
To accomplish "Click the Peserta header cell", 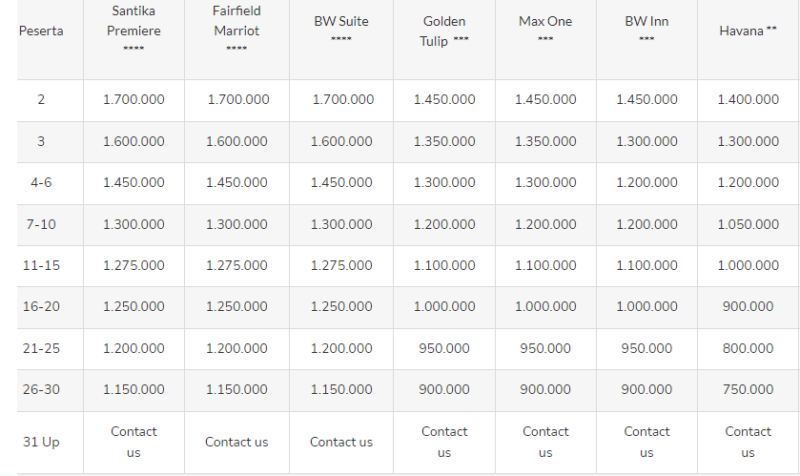I will 41,31.
